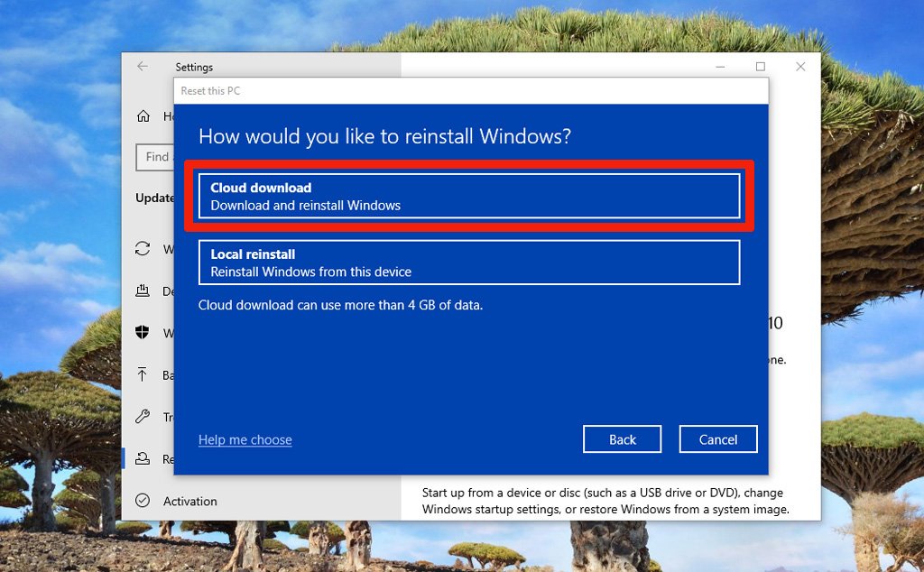This screenshot has height=572, width=924.
Task: Maximize the Settings window
Action: coord(760,67)
